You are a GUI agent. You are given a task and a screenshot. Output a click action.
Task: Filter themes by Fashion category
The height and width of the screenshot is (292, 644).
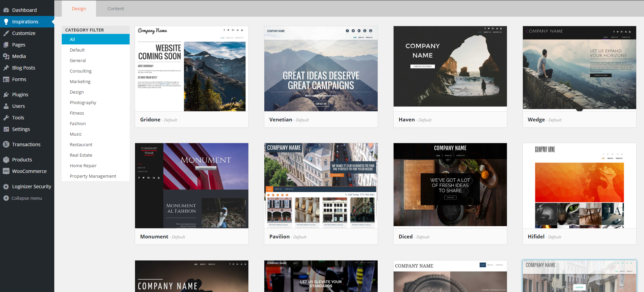[x=96, y=123]
